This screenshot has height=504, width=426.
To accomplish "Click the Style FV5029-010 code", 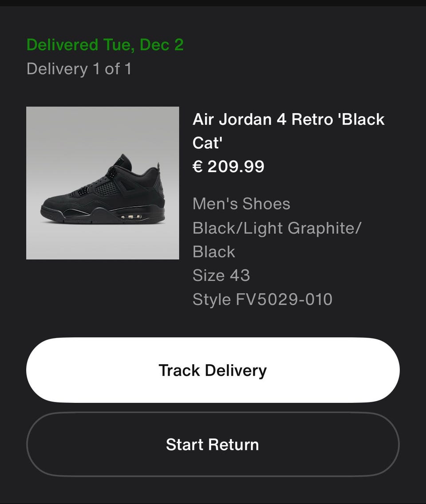I will 262,299.
